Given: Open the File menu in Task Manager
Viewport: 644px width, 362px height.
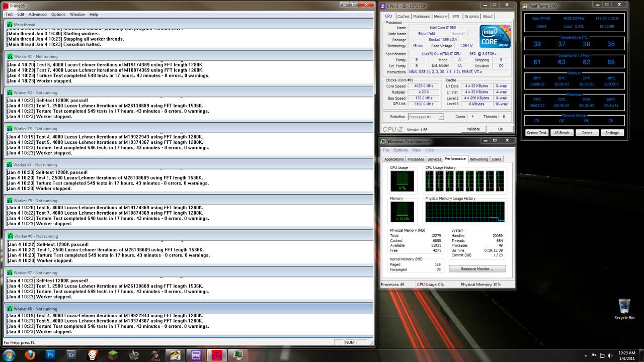Looking at the screenshot, I should [386, 150].
